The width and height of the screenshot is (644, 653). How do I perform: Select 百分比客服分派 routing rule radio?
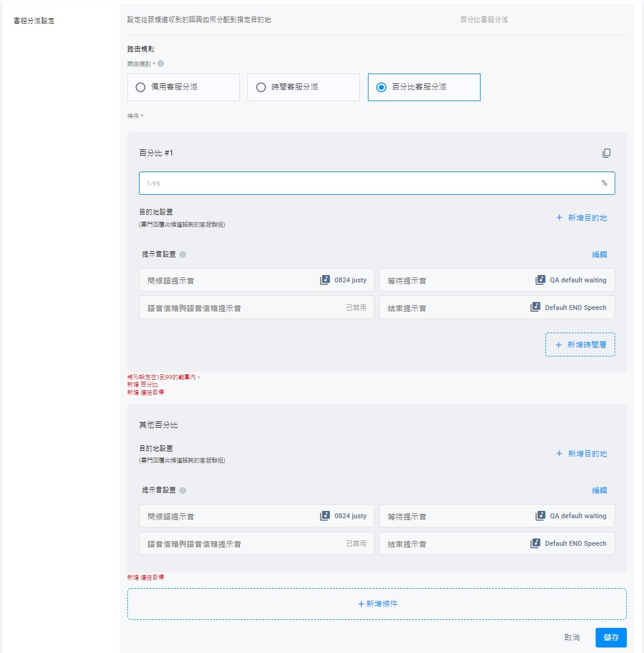click(381, 87)
